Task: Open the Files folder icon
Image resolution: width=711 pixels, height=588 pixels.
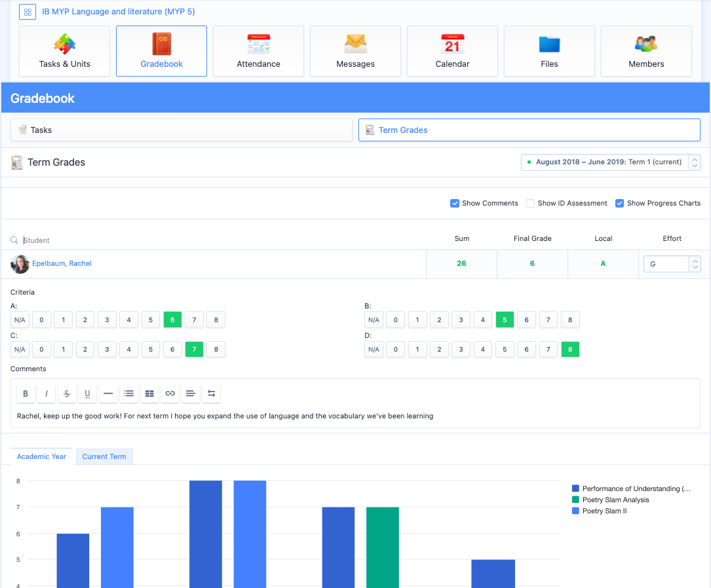Action: point(549,45)
